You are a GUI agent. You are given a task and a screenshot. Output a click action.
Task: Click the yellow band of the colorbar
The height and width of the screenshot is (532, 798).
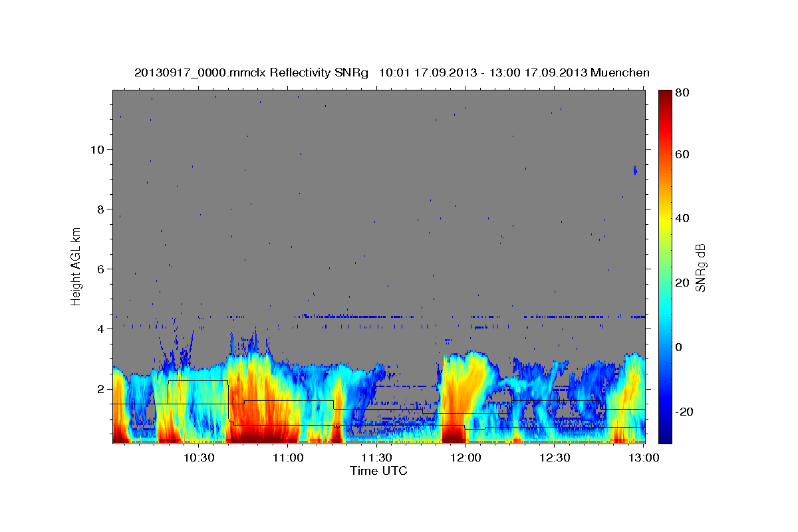pos(665,218)
